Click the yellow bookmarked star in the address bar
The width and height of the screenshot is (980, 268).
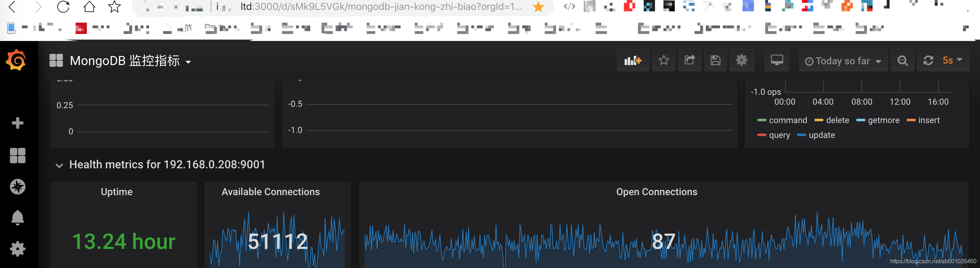tap(538, 7)
